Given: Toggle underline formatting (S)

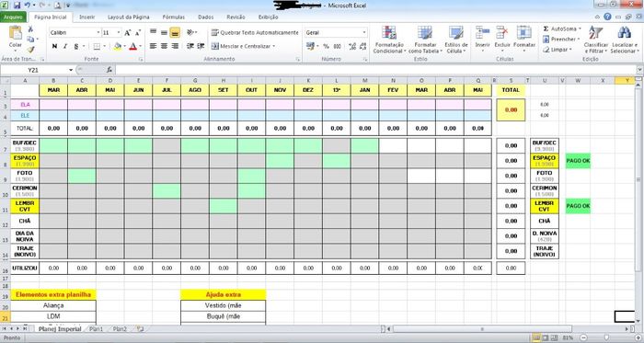Looking at the screenshot, I should 76,46.
